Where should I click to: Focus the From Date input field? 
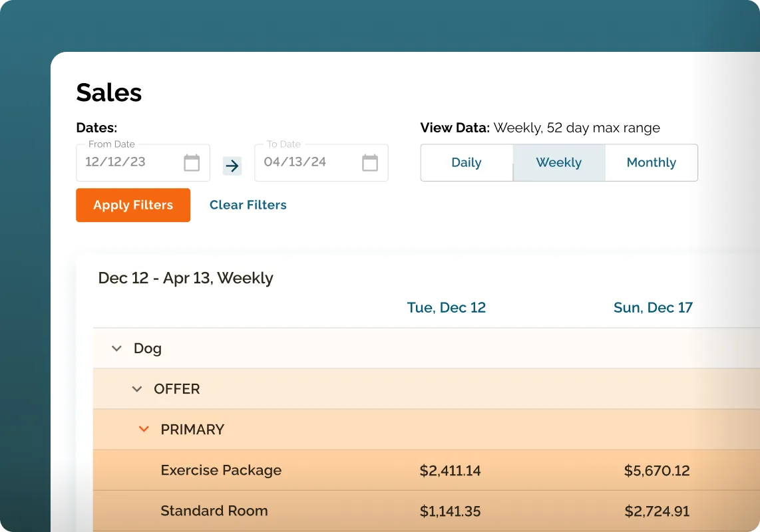(x=130, y=162)
